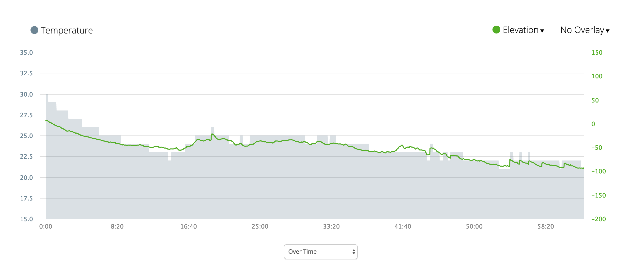Click the 33:20 time axis label
This screenshot has height=267, width=644.
[x=332, y=226]
